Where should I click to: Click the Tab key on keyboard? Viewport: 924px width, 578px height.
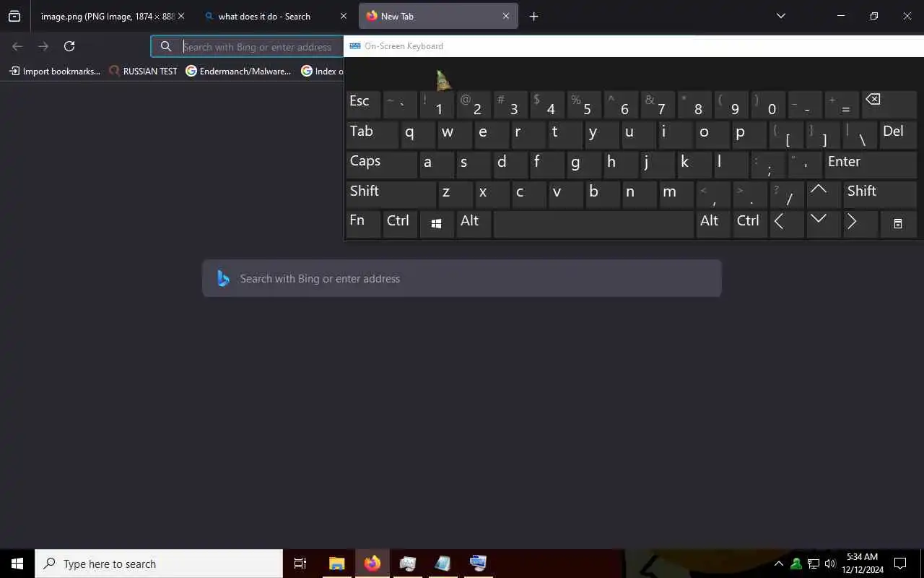tap(372, 135)
